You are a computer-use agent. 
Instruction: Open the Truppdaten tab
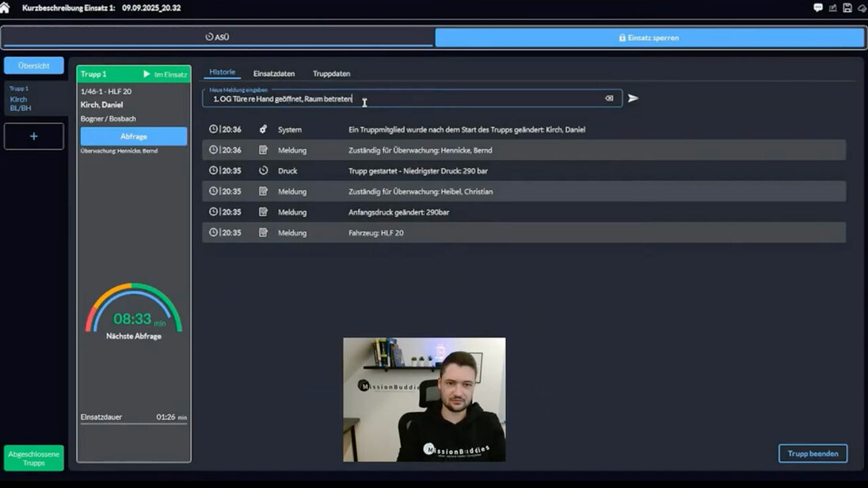(x=331, y=74)
